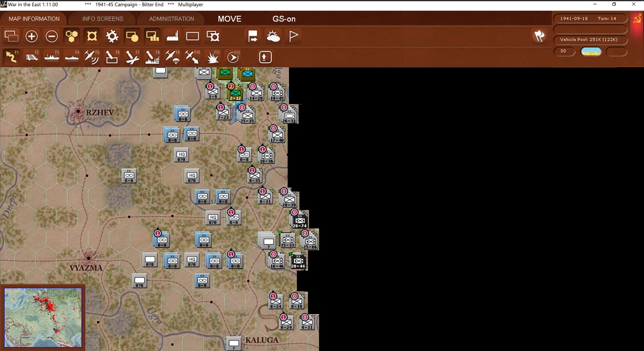Select the unit labeled 17=40
This screenshot has width=644, height=351.
277,135
